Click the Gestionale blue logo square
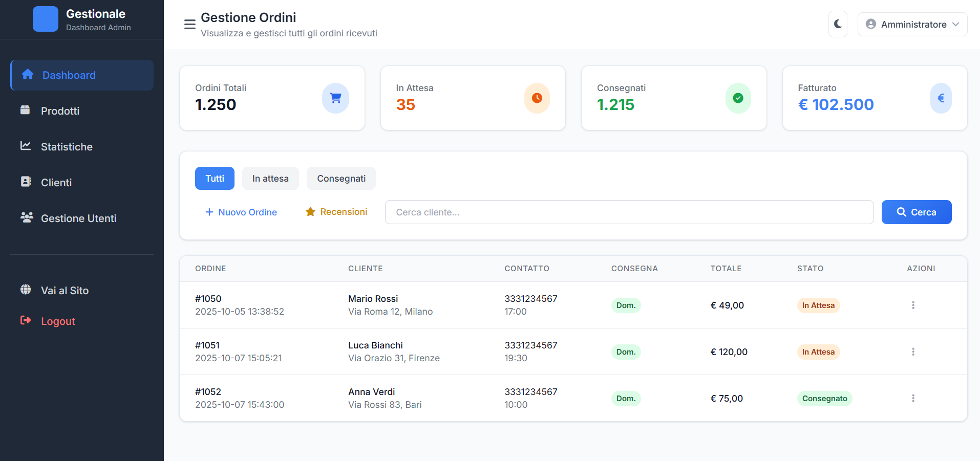This screenshot has width=980, height=461. (46, 19)
